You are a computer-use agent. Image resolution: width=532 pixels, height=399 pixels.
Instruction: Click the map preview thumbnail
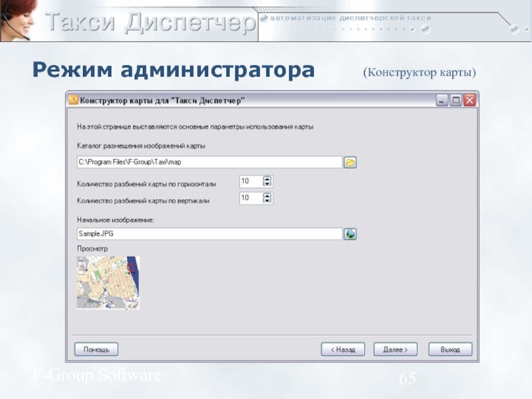click(108, 283)
